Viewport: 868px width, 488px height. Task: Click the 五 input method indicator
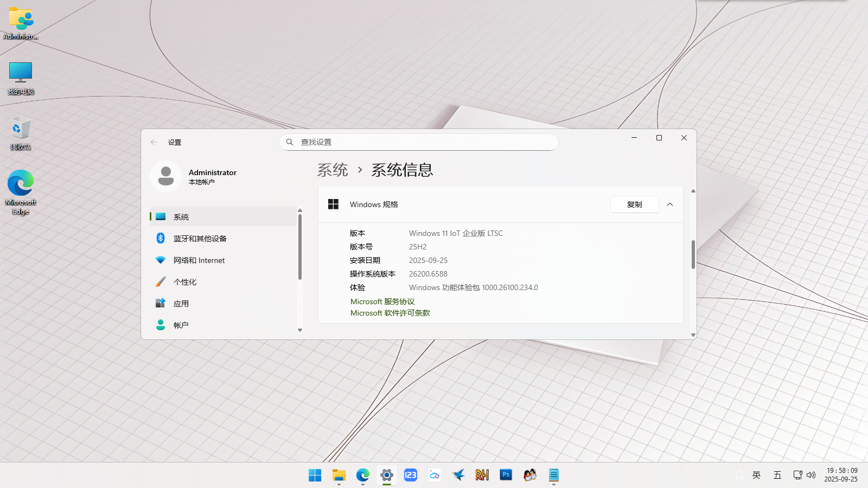[777, 475]
